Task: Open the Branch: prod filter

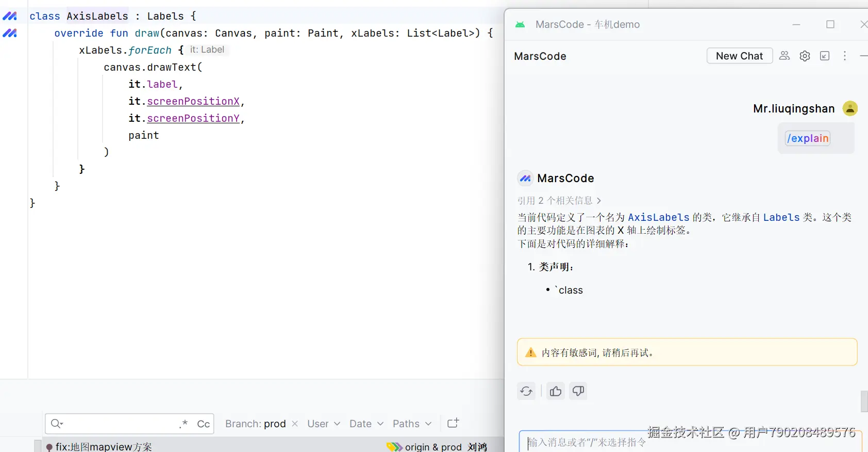Action: (256, 424)
